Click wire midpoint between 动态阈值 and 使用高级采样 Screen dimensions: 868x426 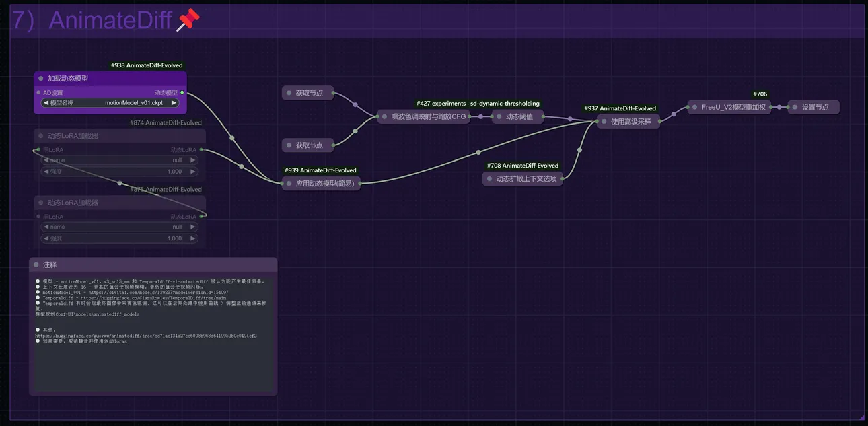(570, 119)
